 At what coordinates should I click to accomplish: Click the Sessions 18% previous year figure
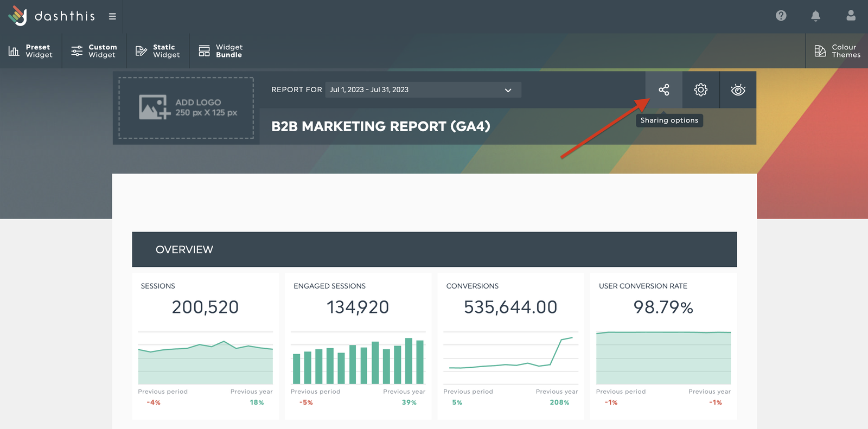coord(257,402)
